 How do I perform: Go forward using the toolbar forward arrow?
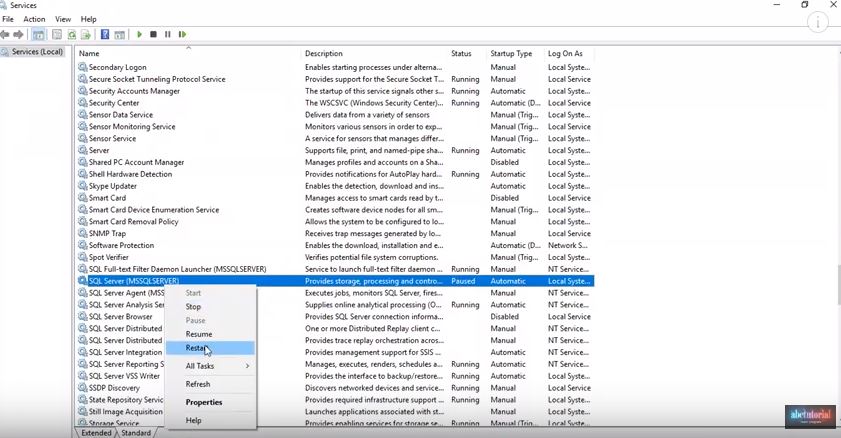18,35
